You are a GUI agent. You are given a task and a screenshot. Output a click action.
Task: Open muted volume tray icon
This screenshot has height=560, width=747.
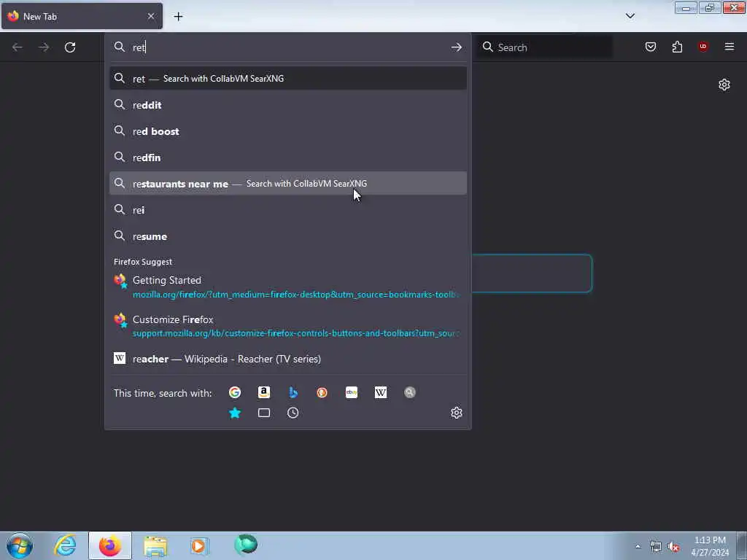[x=673, y=547]
